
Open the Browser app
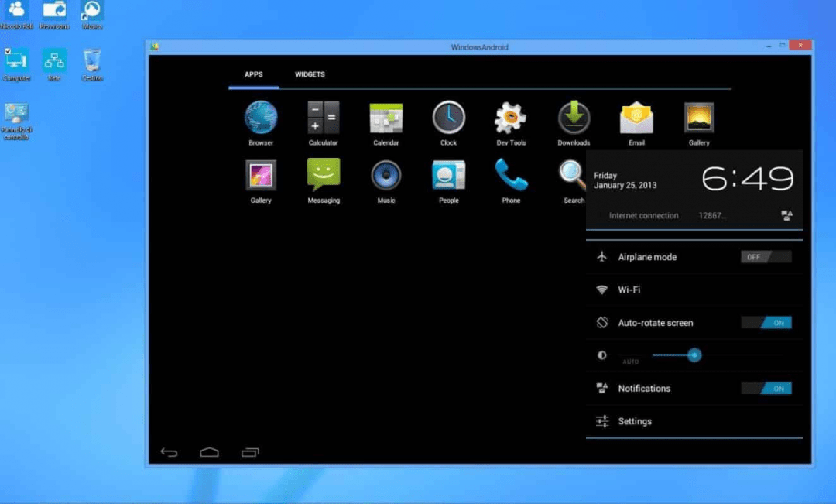(x=261, y=118)
